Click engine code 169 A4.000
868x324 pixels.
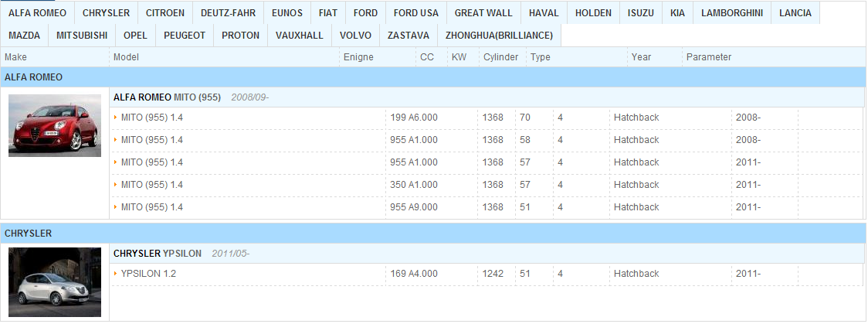413,274
